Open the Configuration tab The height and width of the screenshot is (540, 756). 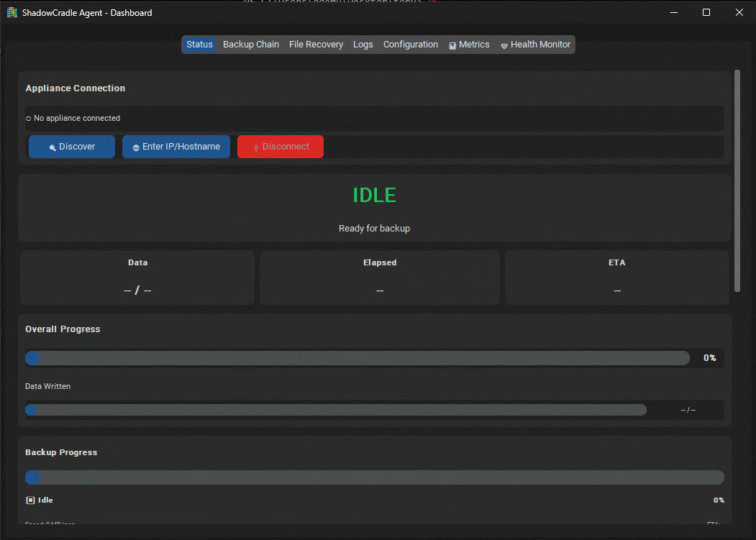coord(410,45)
